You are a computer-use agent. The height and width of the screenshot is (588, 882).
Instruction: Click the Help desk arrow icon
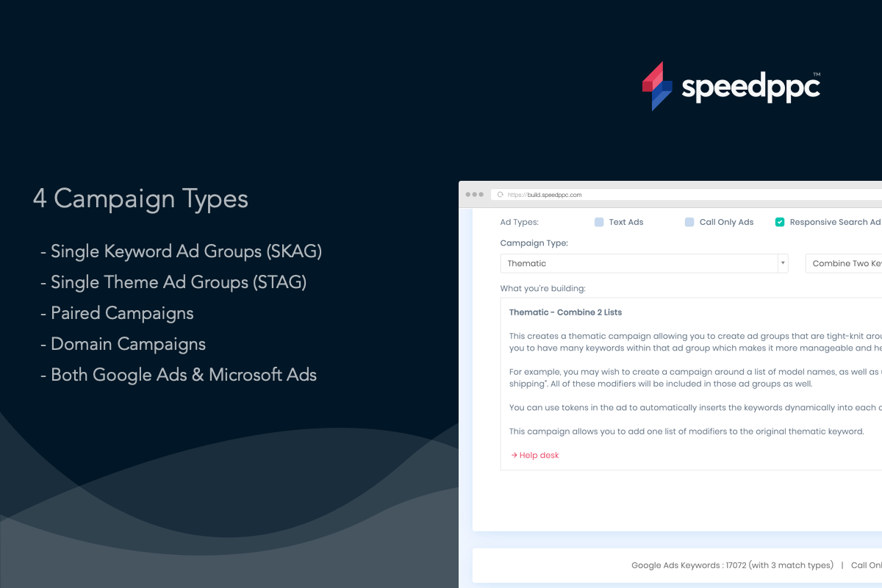[x=513, y=456]
